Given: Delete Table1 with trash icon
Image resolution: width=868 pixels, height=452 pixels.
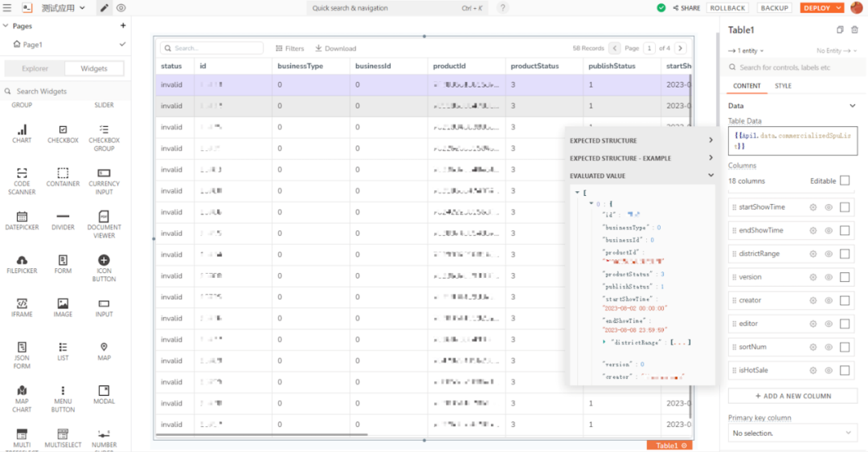Looking at the screenshot, I should click(854, 30).
